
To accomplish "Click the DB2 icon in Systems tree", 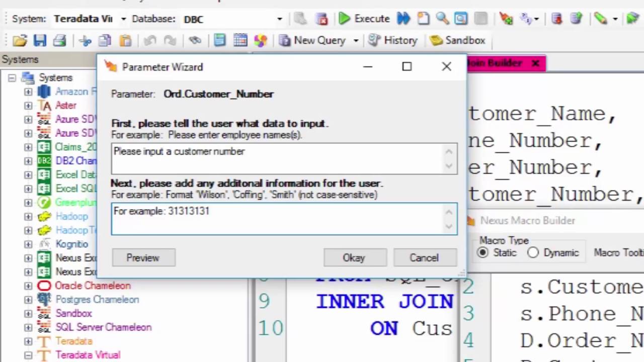I will 44,161.
